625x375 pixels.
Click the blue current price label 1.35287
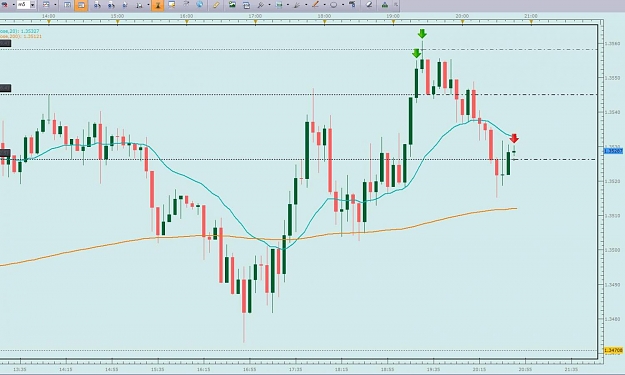[613, 151]
